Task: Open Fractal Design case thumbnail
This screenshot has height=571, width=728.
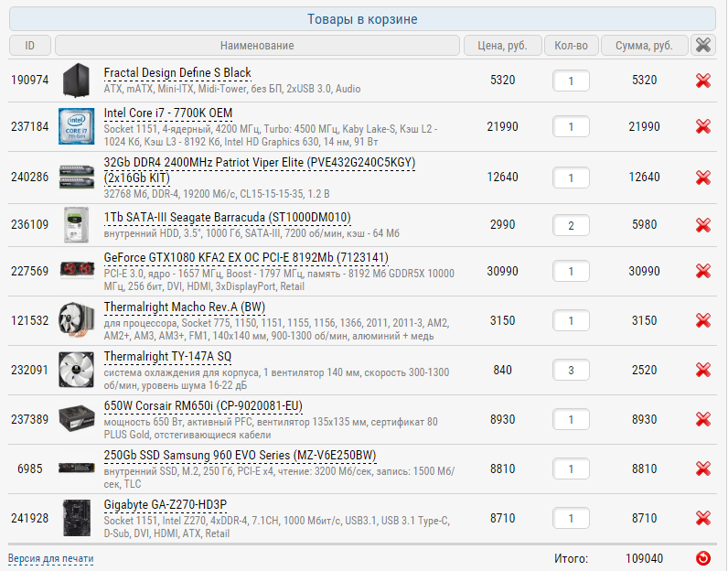Action: [76, 81]
